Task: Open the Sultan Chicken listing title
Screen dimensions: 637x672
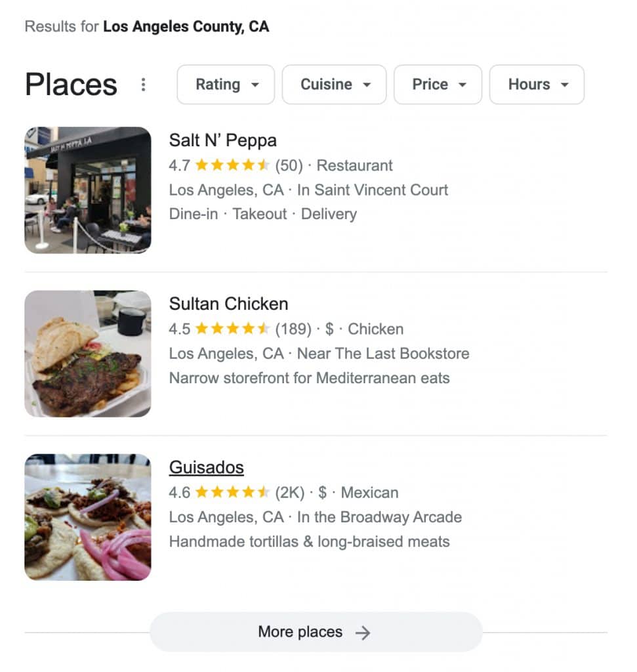Action: [x=229, y=304]
